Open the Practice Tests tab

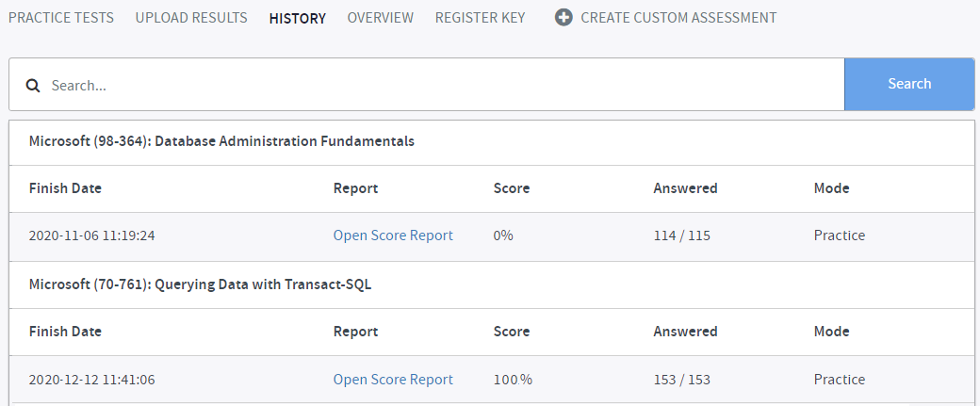click(x=61, y=18)
